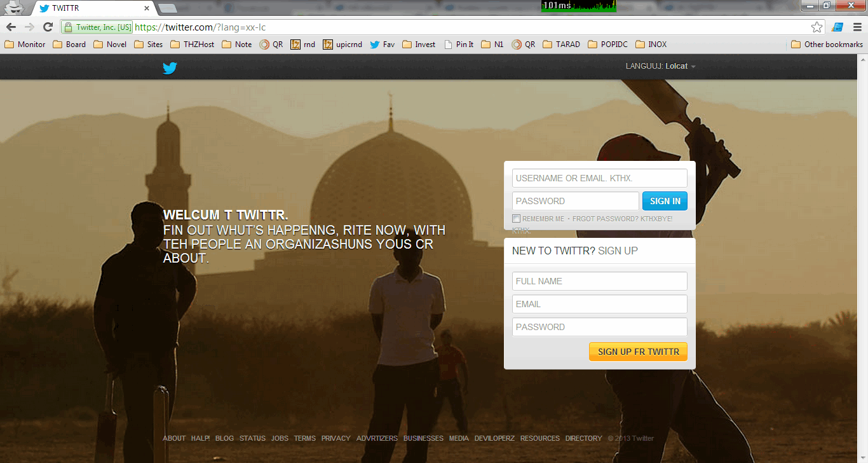Close the TWITTR browser tab

coord(147,8)
